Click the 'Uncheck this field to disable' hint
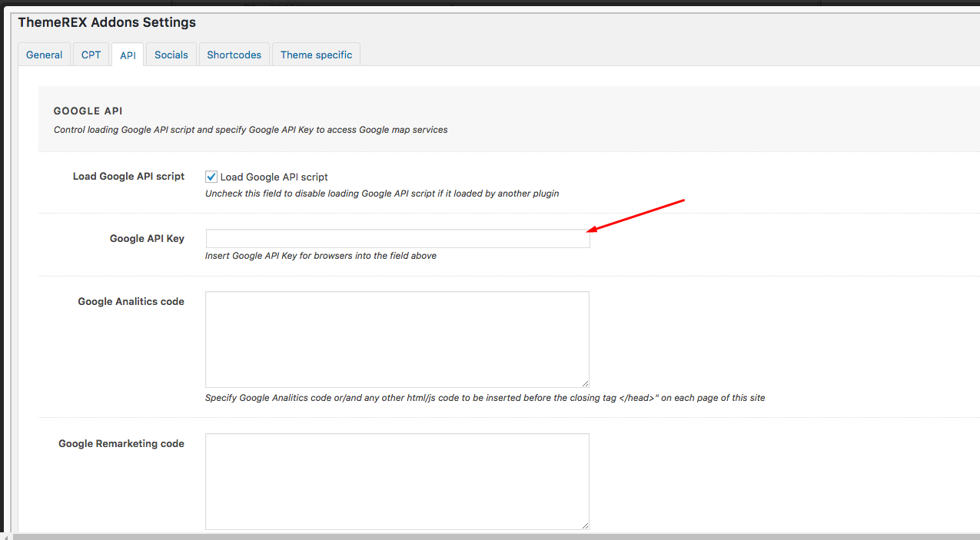980x540 pixels. click(x=382, y=194)
